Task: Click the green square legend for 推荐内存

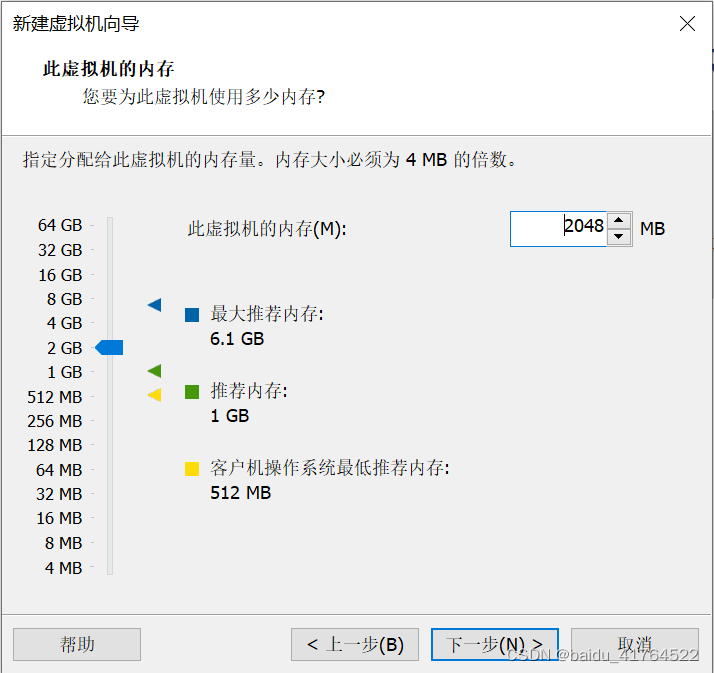Action: [x=192, y=392]
